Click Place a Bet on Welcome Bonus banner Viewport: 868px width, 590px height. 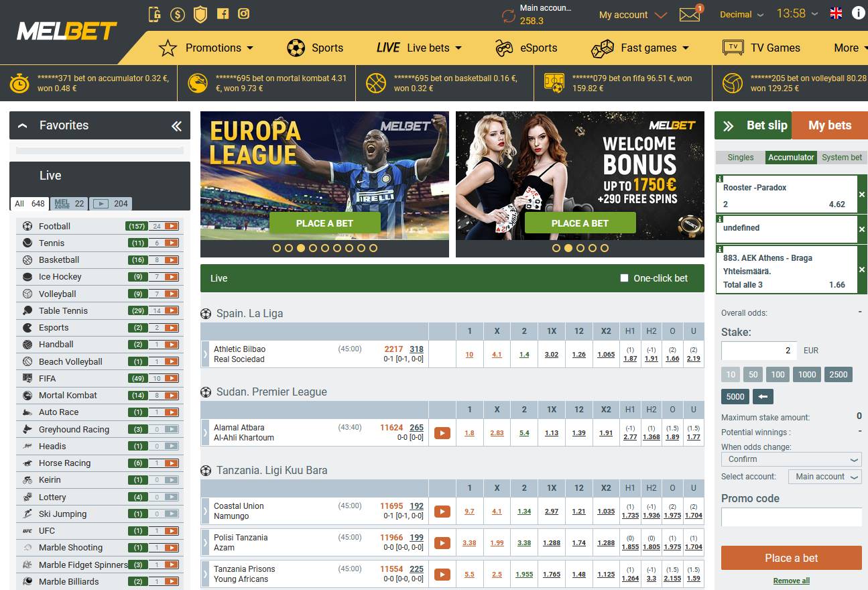click(x=580, y=223)
